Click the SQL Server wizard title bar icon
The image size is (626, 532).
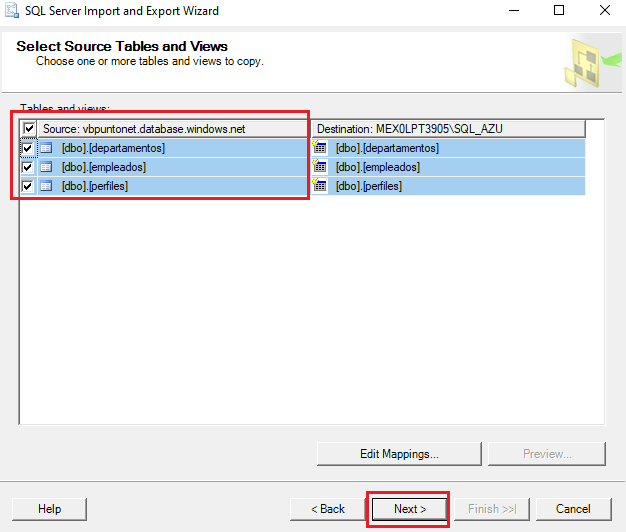coord(12,10)
